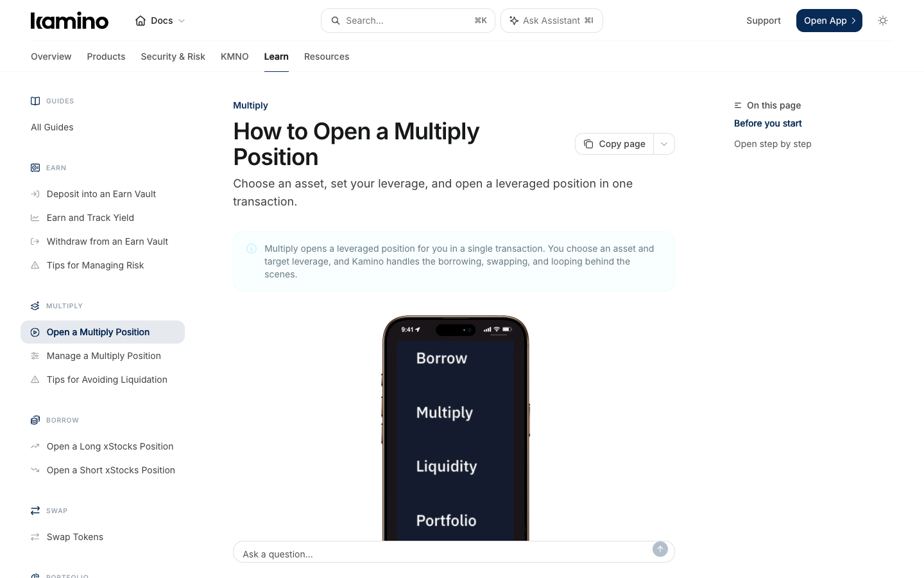
Task: Click the Docs home icon
Action: (x=141, y=21)
